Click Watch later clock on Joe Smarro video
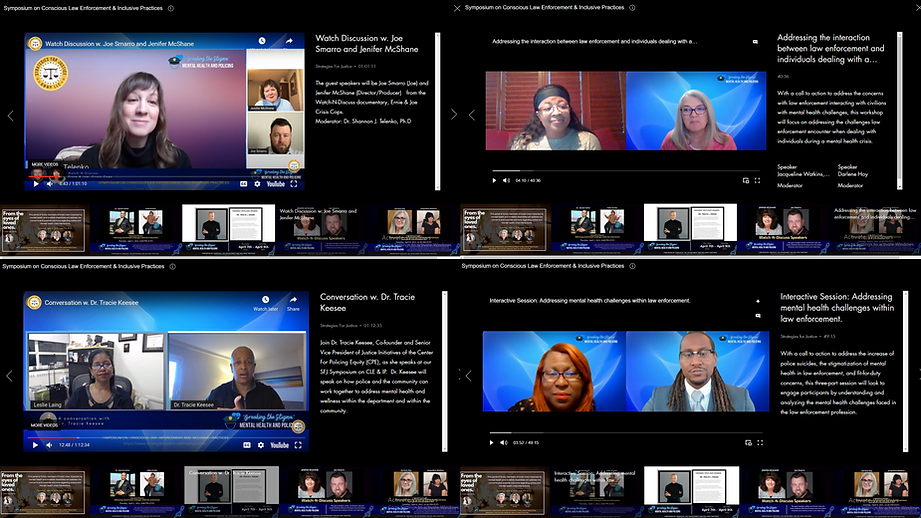The height and width of the screenshot is (518, 921). point(262,41)
